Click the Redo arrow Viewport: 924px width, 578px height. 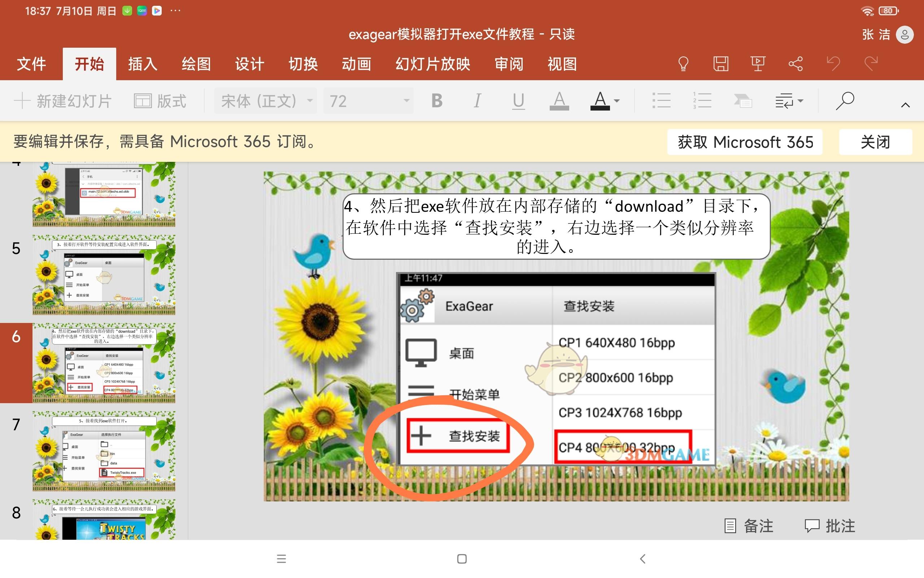click(x=871, y=64)
